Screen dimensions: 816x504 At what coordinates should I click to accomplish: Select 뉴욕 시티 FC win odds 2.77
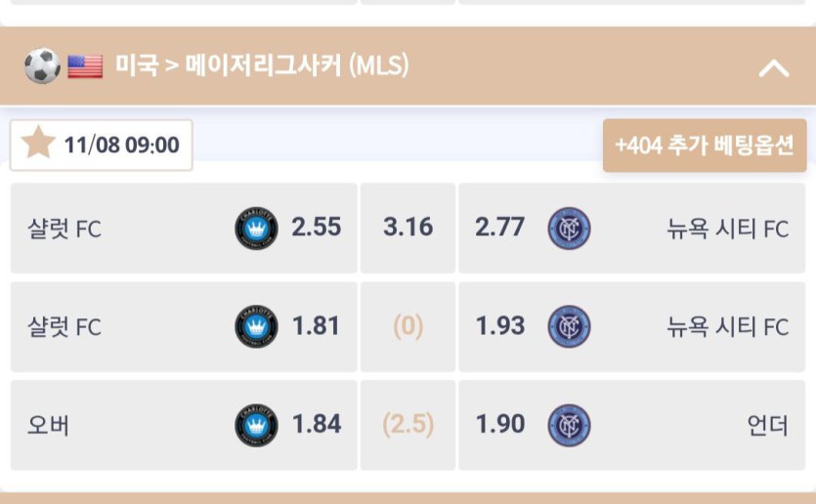point(499,228)
